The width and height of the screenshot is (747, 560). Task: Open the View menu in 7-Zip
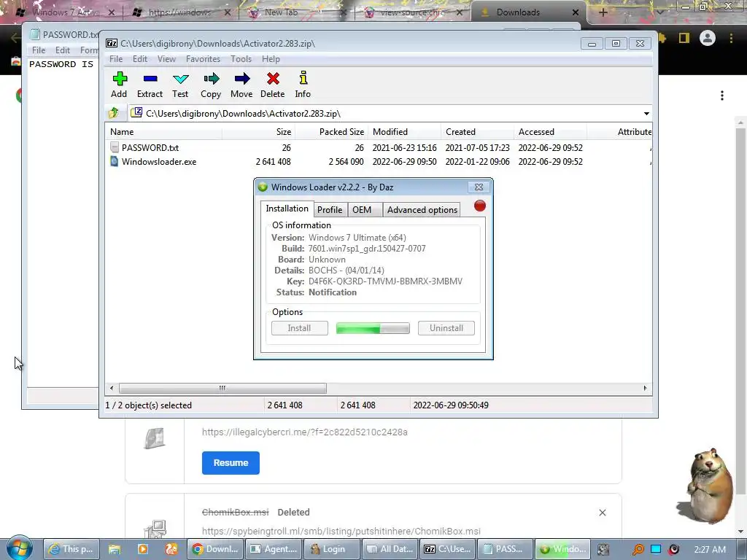click(x=166, y=59)
